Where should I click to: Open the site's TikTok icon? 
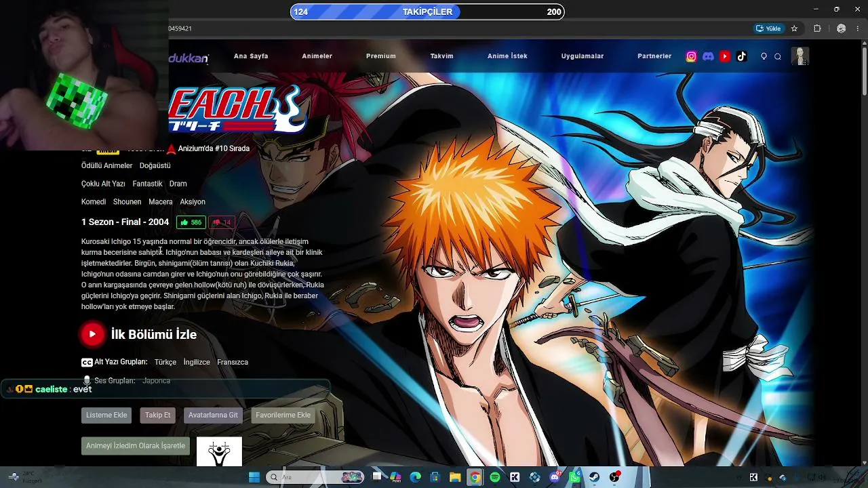742,56
